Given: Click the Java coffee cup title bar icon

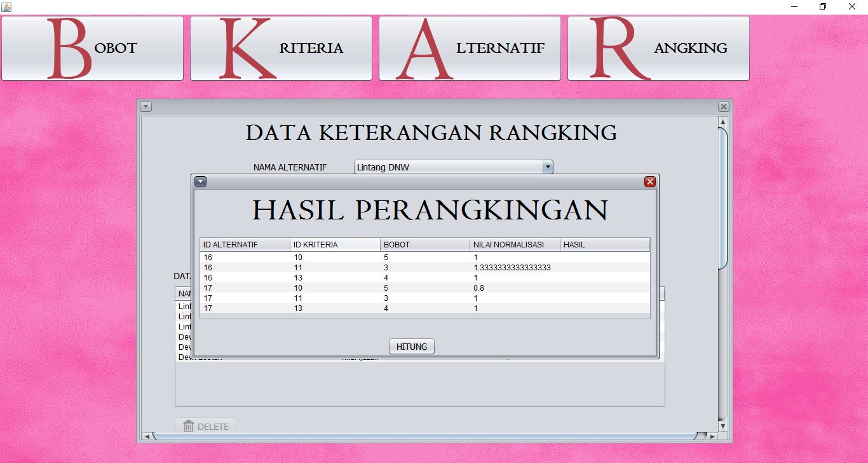Looking at the screenshot, I should click(6, 6).
